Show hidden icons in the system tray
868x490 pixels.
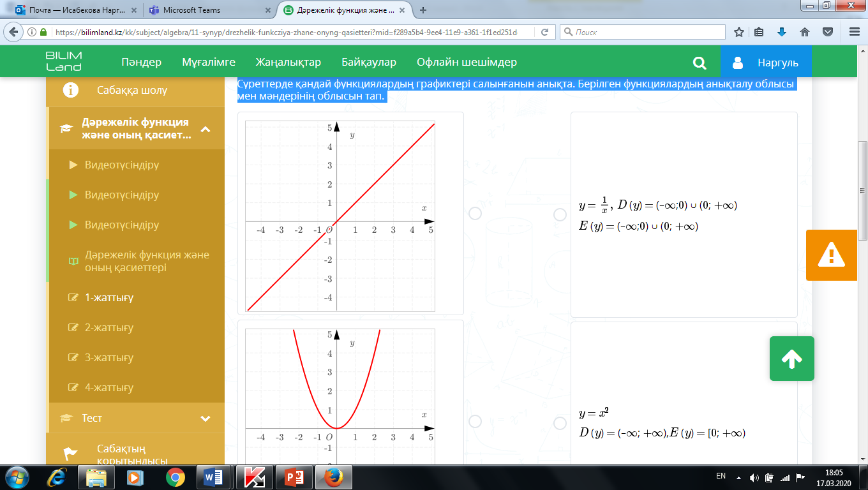point(739,477)
